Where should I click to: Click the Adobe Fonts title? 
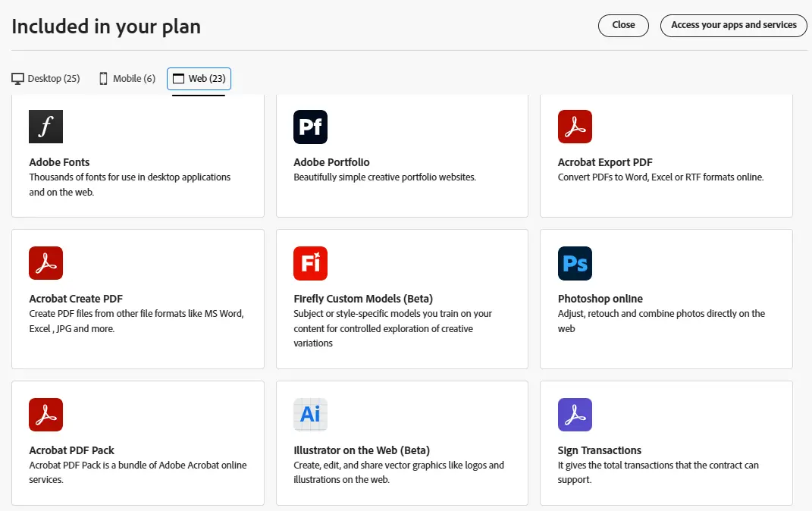(59, 162)
